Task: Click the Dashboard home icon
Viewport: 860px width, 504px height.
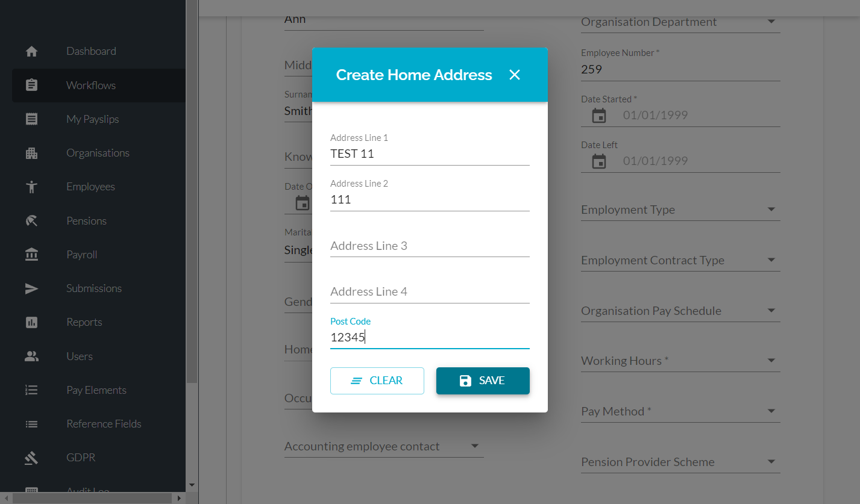Action: tap(31, 52)
